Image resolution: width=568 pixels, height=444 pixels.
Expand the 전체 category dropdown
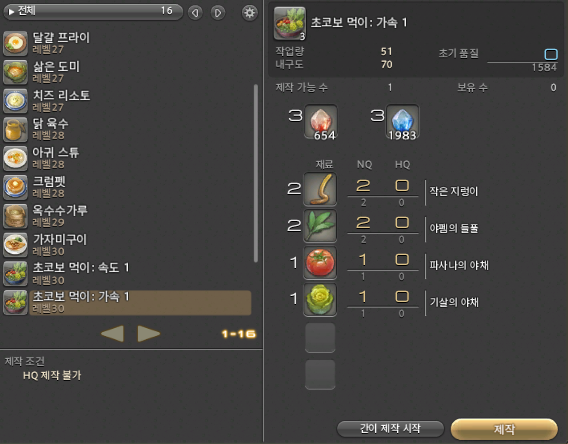(93, 12)
